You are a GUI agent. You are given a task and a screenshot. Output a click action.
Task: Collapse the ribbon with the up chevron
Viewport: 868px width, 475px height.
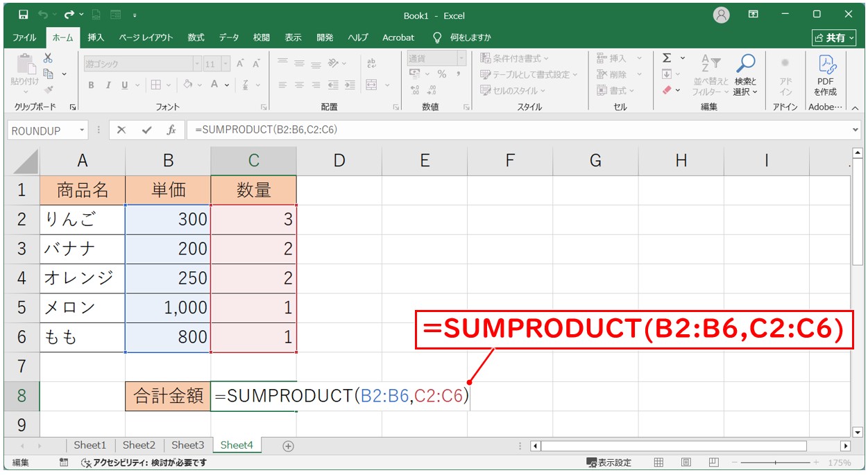pyautogui.click(x=855, y=107)
